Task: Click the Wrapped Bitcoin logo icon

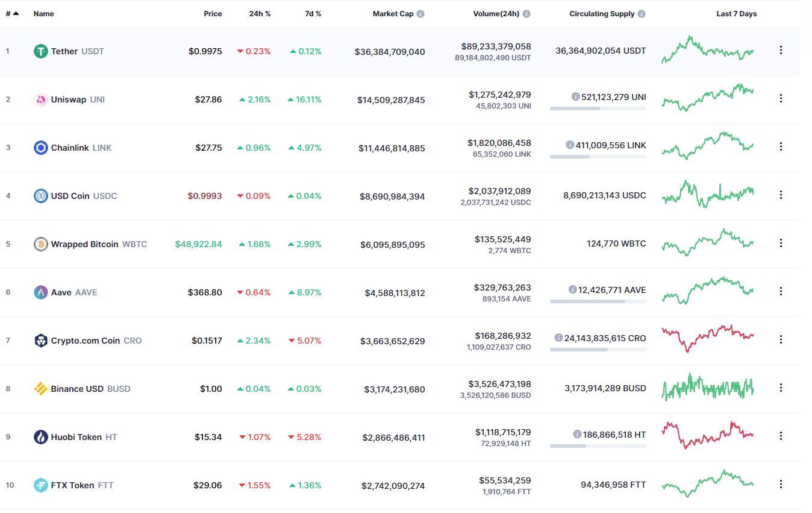Action: pyautogui.click(x=40, y=244)
